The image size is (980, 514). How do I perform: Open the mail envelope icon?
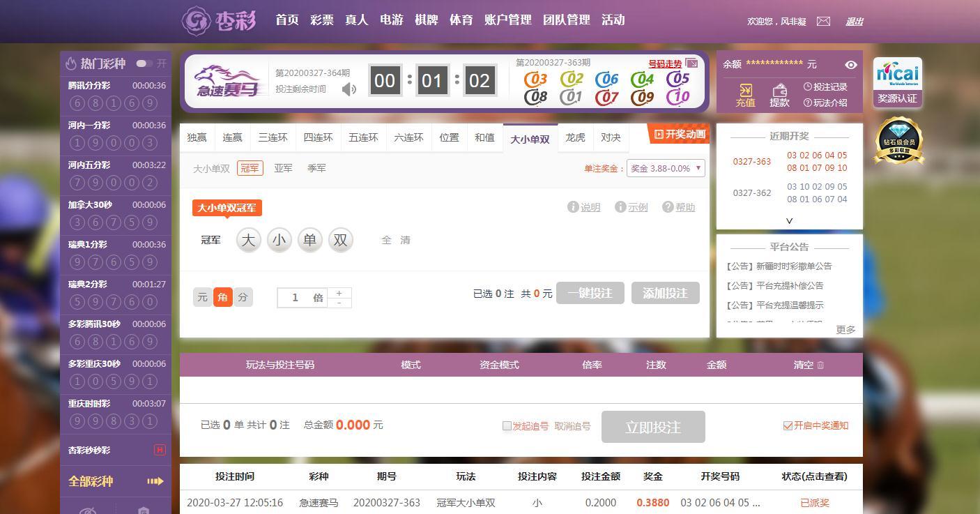823,21
